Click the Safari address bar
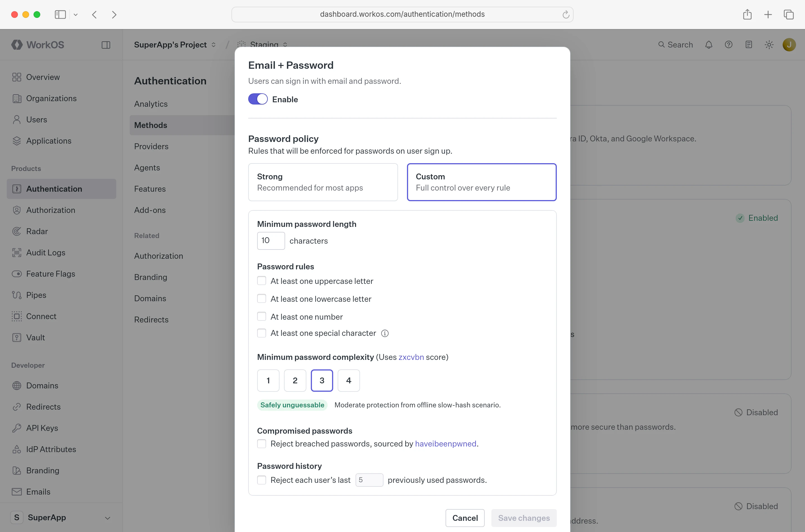Image resolution: width=805 pixels, height=532 pixels. pos(402,15)
